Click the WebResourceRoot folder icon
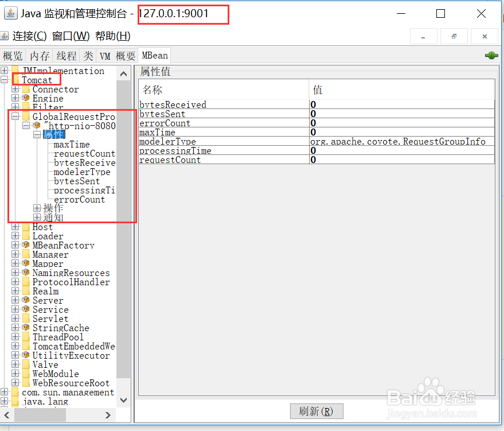 coord(26,383)
